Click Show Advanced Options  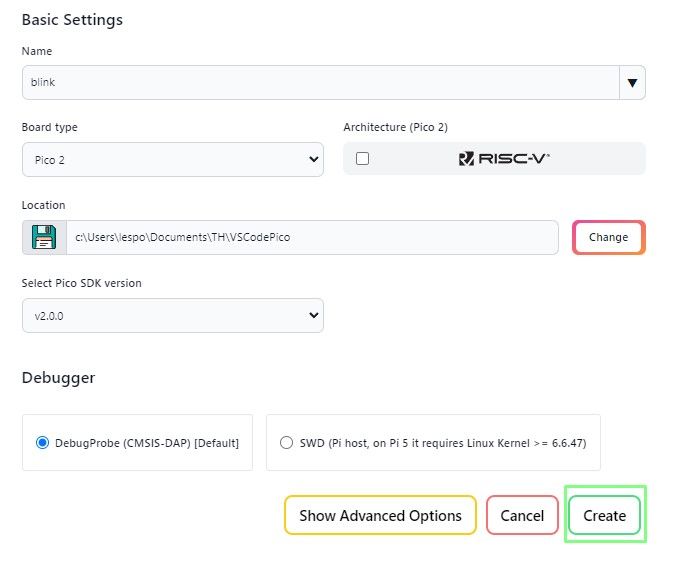coord(380,515)
